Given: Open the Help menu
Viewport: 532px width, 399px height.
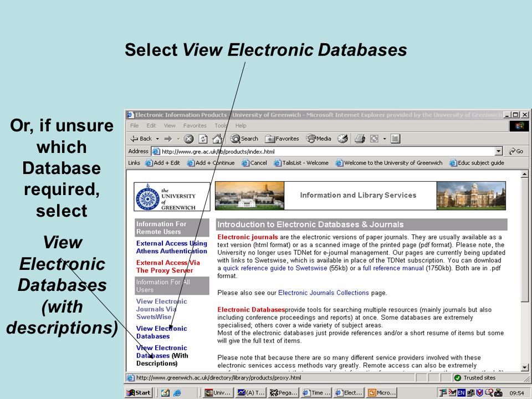Looking at the screenshot, I should tap(241, 126).
